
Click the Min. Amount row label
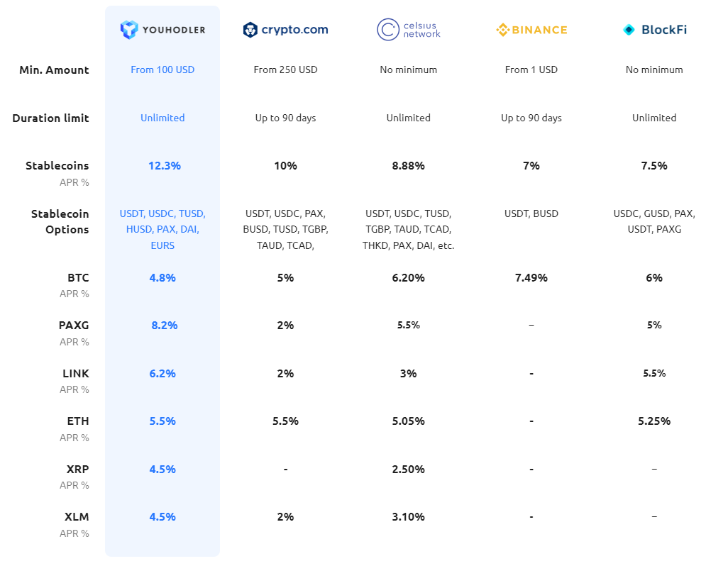[54, 70]
